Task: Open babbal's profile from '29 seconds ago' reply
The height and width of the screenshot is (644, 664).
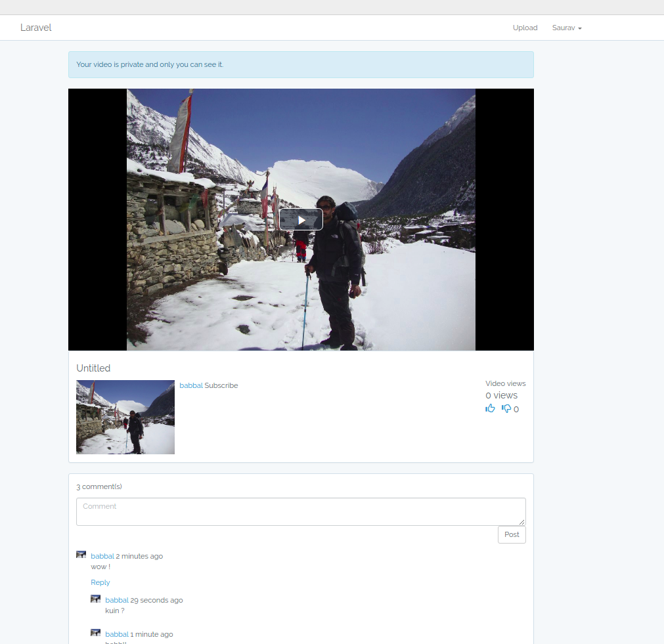Action: click(117, 600)
